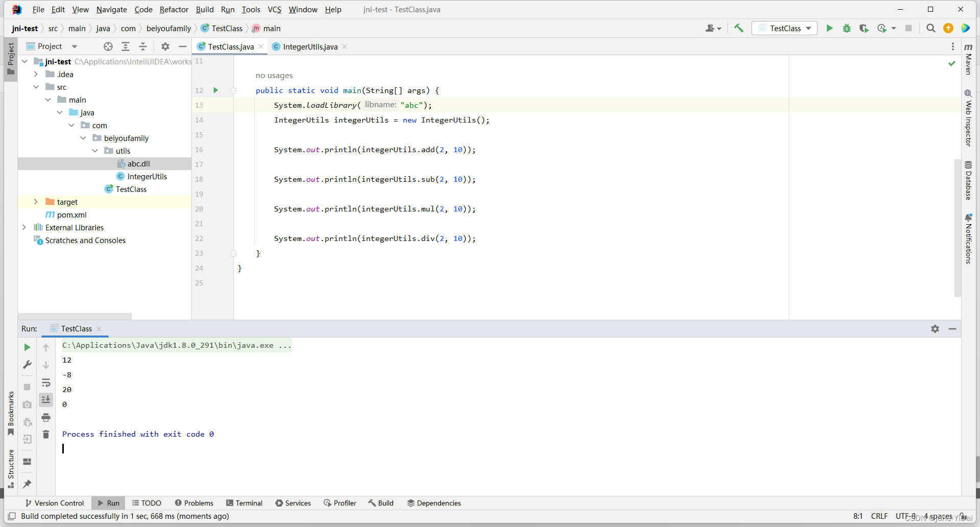Open the Database tool window

click(968, 180)
